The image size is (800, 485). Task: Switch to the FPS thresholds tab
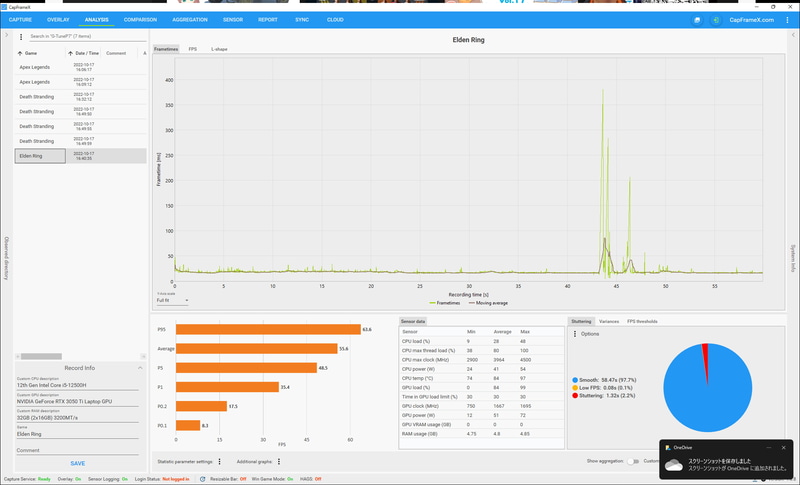pyautogui.click(x=642, y=321)
